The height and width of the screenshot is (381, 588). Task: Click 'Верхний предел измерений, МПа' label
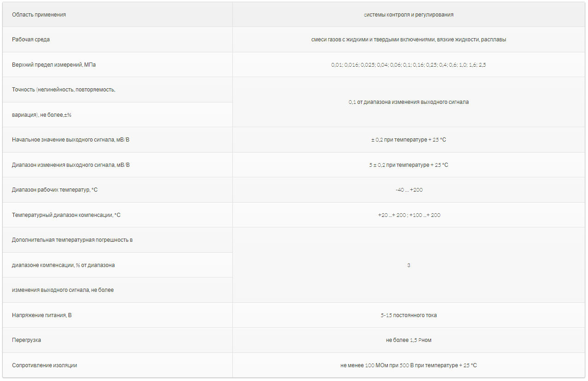tap(54, 65)
